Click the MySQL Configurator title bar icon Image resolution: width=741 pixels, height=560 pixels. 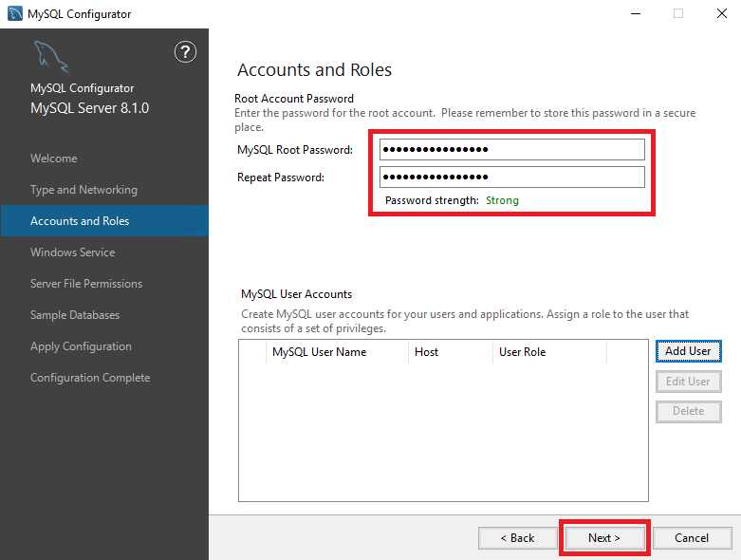15,13
